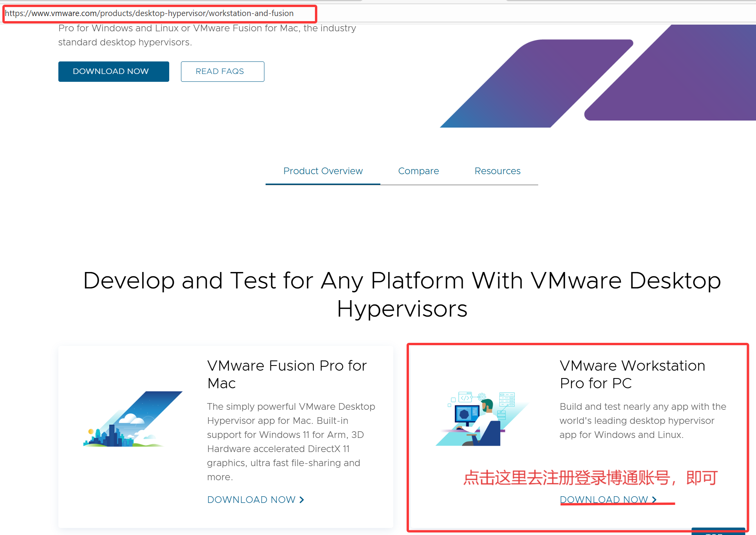Click the Workstation Pro description paragraph
Image resolution: width=756 pixels, height=535 pixels.
pyautogui.click(x=642, y=421)
